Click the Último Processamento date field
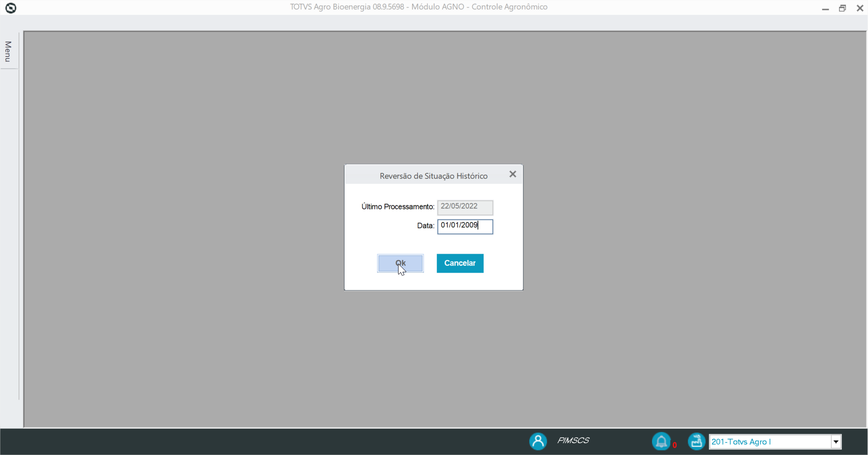The image size is (868, 455). coord(465,207)
